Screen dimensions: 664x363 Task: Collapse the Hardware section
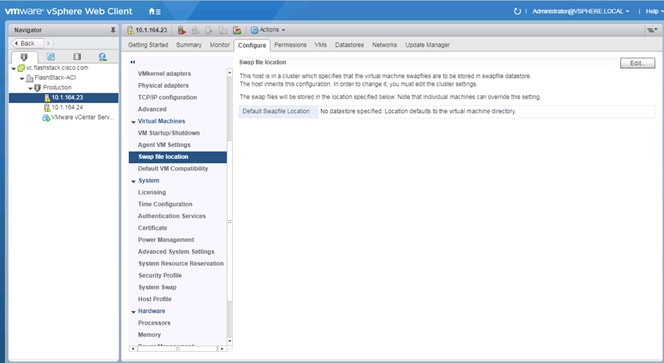133,311
